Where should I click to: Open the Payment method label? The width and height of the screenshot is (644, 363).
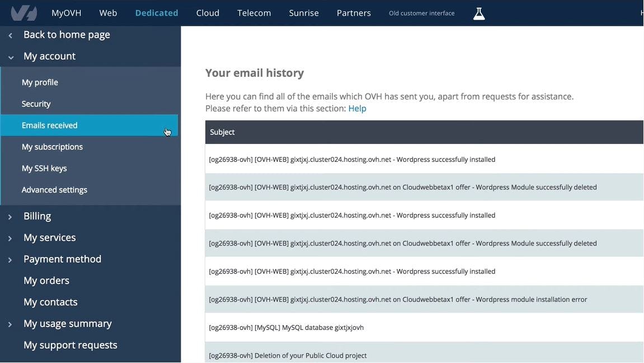pyautogui.click(x=62, y=259)
